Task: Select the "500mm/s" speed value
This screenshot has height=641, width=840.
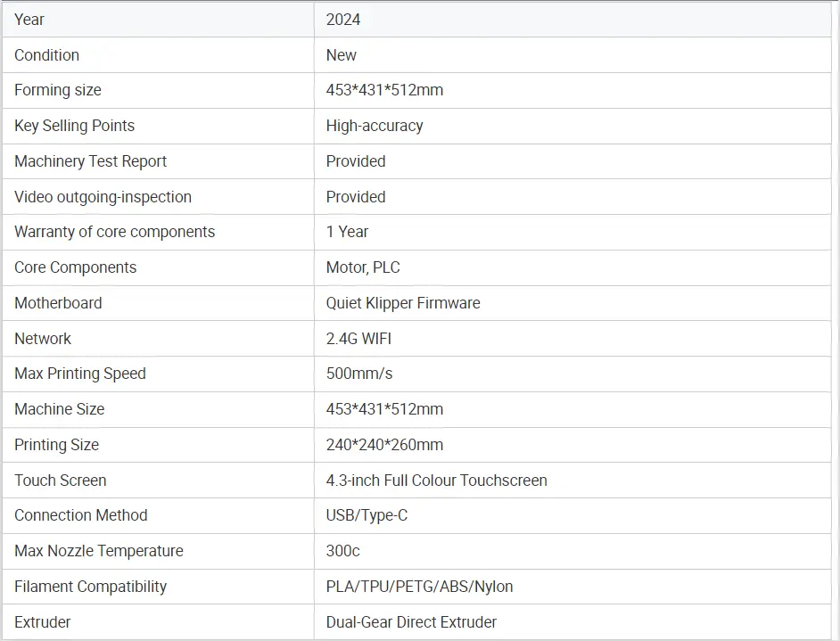Action: point(359,374)
